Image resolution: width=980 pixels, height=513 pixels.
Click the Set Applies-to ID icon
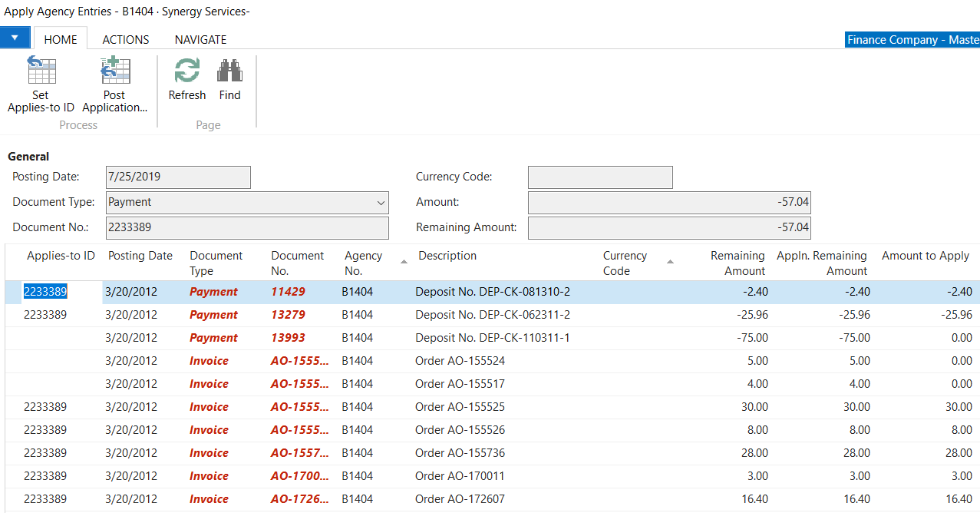click(41, 71)
